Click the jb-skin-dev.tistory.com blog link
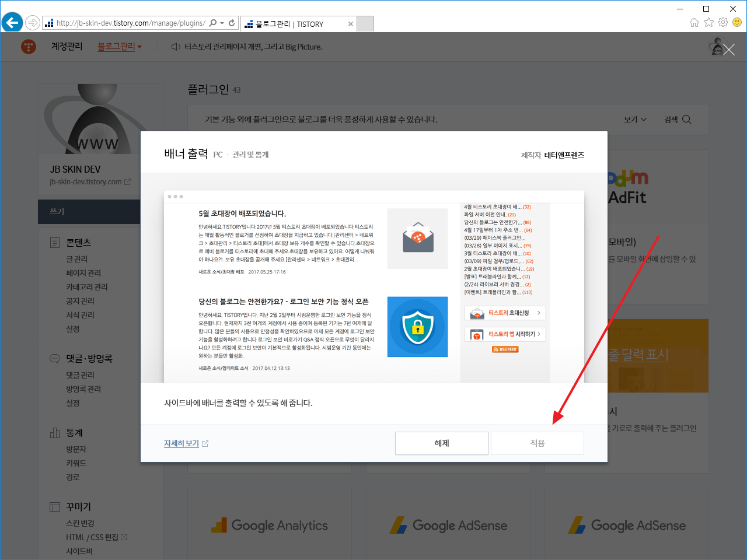 (86, 182)
